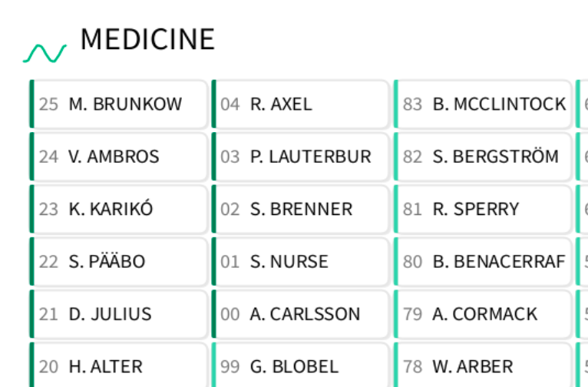The image size is (588, 387).
Task: Open the A. Carlsson card
Action: point(301,314)
